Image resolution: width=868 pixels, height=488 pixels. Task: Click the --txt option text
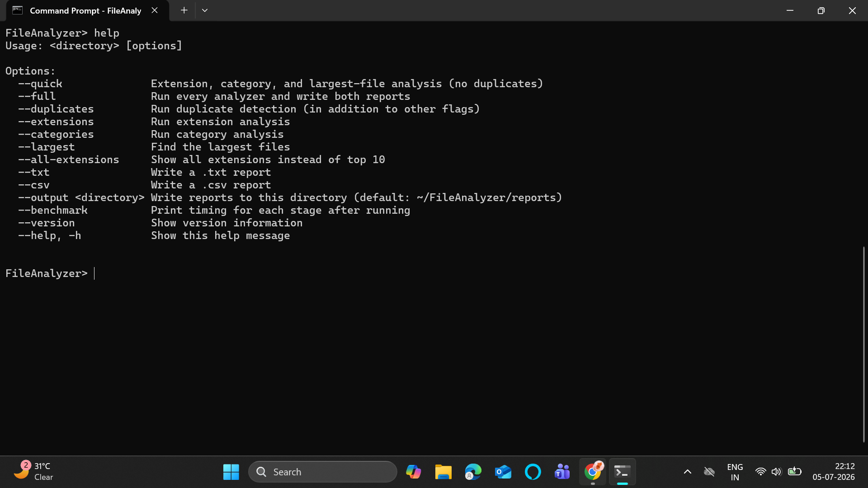(x=34, y=172)
